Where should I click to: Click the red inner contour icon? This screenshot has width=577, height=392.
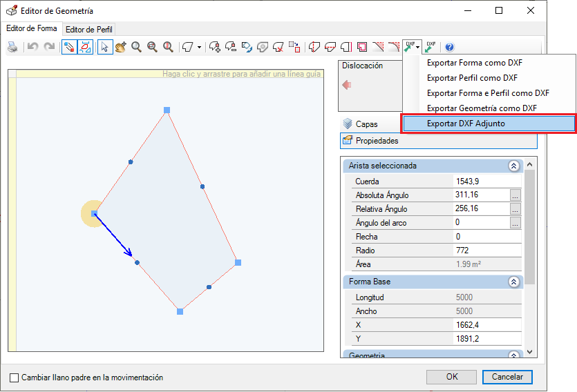(362, 47)
